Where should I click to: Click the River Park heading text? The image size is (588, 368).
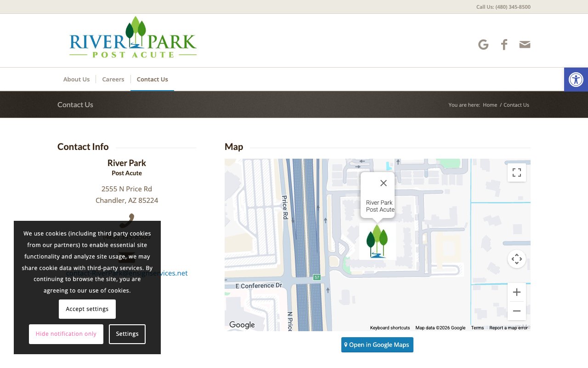(x=127, y=163)
